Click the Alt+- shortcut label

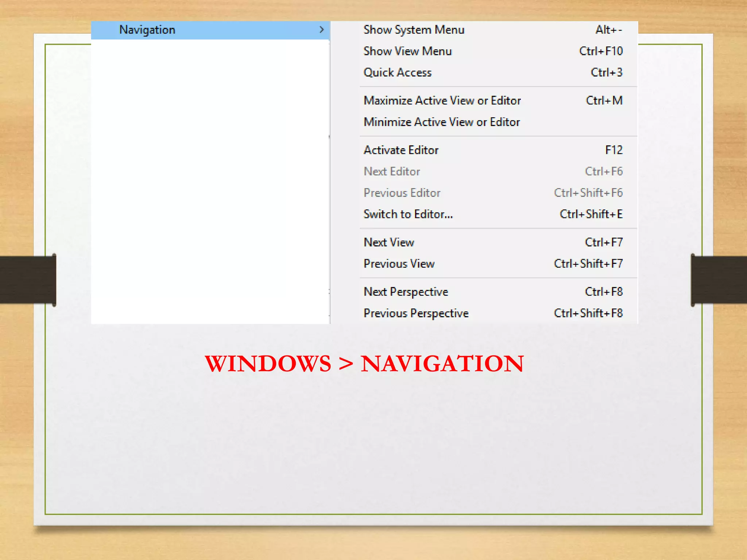pos(609,30)
